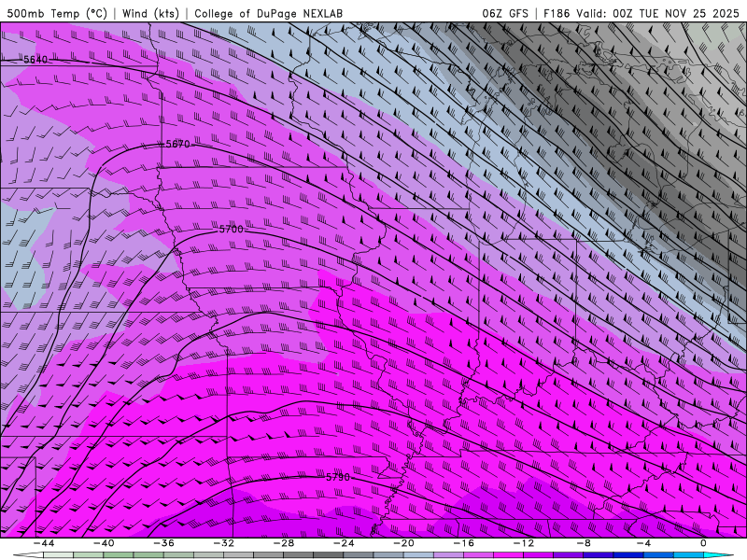This screenshot has width=747, height=560.
Task: Click the '06Z GFS' model run label
Action: [x=505, y=13]
